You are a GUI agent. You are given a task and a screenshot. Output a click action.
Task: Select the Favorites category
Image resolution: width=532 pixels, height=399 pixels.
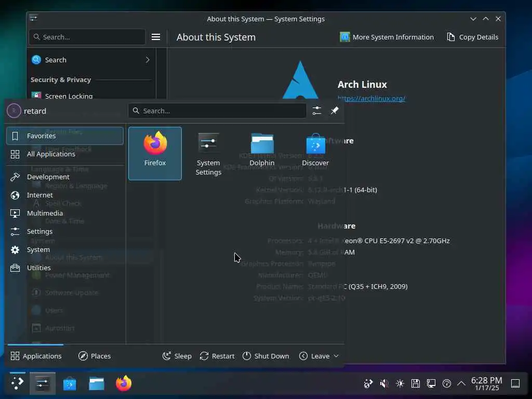coord(65,136)
